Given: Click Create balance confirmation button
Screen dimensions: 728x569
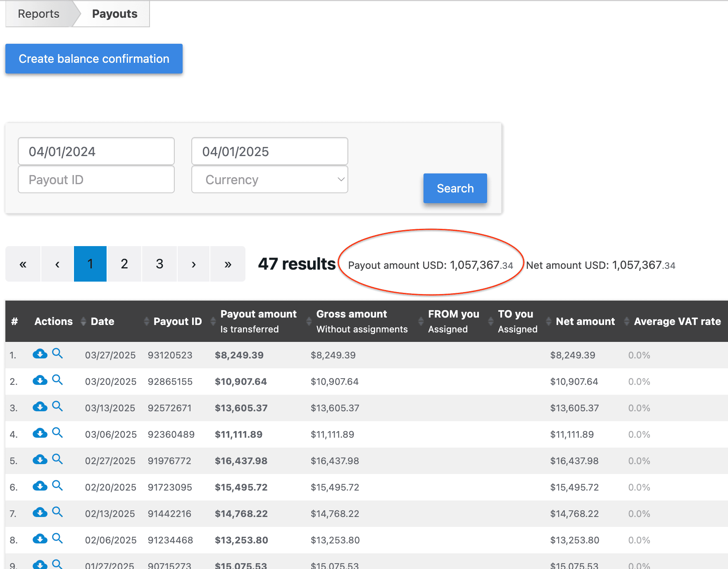Looking at the screenshot, I should 94,59.
